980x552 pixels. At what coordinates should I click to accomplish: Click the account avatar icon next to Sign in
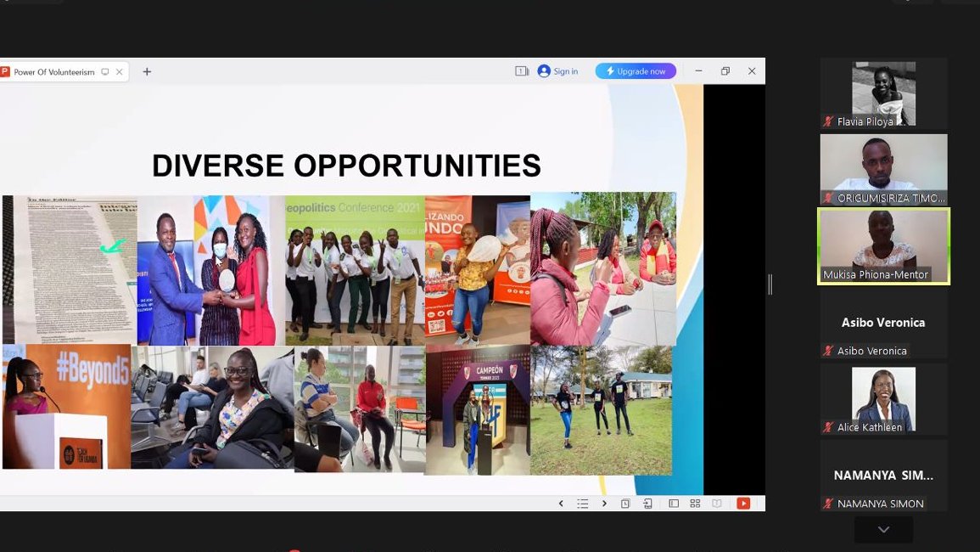543,70
